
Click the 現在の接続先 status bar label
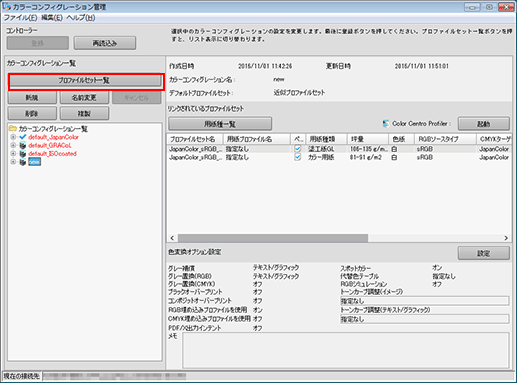(22, 376)
